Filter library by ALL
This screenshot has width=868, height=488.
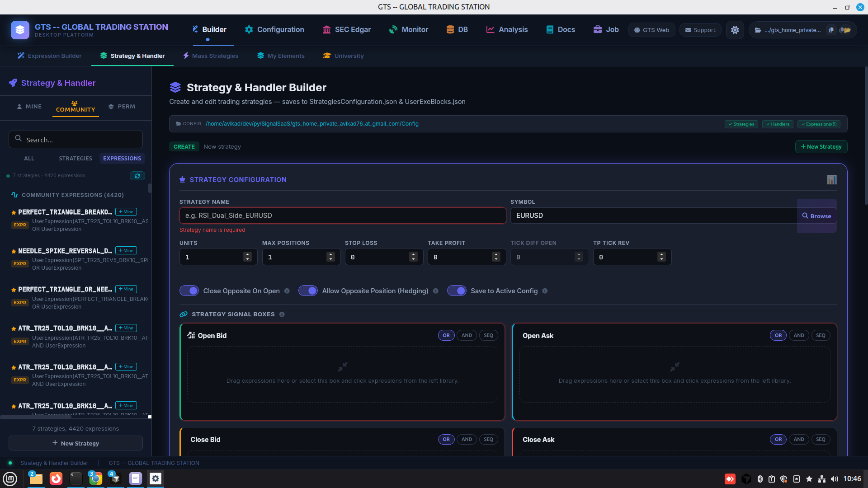[x=29, y=159]
